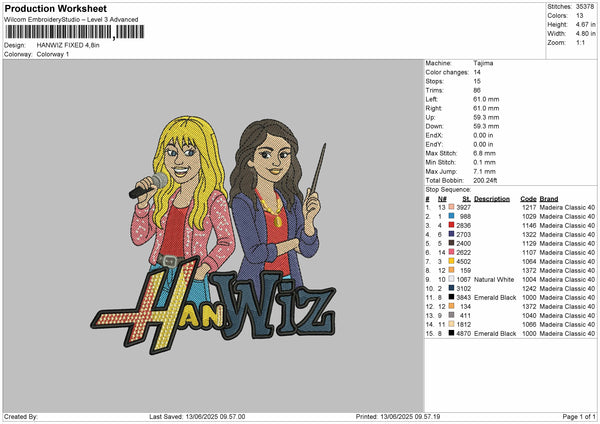Click 'Emerald Black' description in row 11
The width and height of the screenshot is (600, 424).
point(495,297)
